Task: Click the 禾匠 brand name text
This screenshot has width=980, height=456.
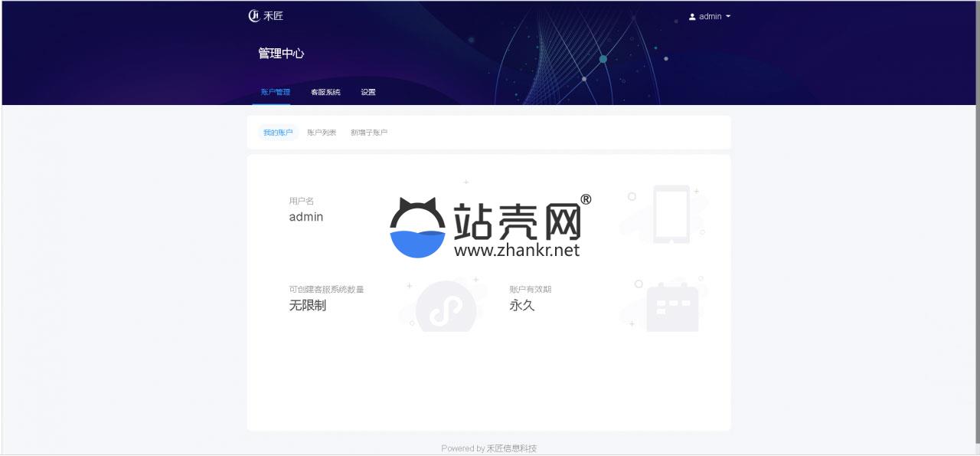Action: point(273,15)
